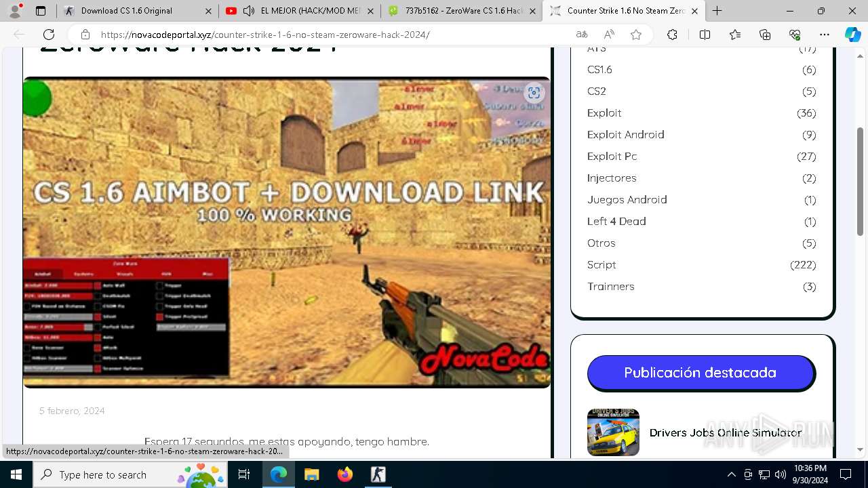The width and height of the screenshot is (868, 488).
Task: Refresh the current page
Action: point(49,35)
